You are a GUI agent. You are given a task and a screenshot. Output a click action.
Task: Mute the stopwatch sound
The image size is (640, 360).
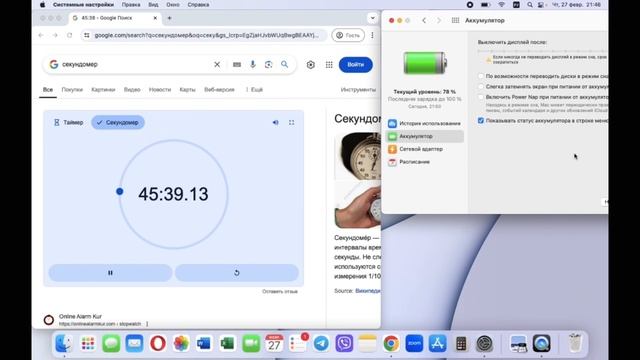pos(276,122)
